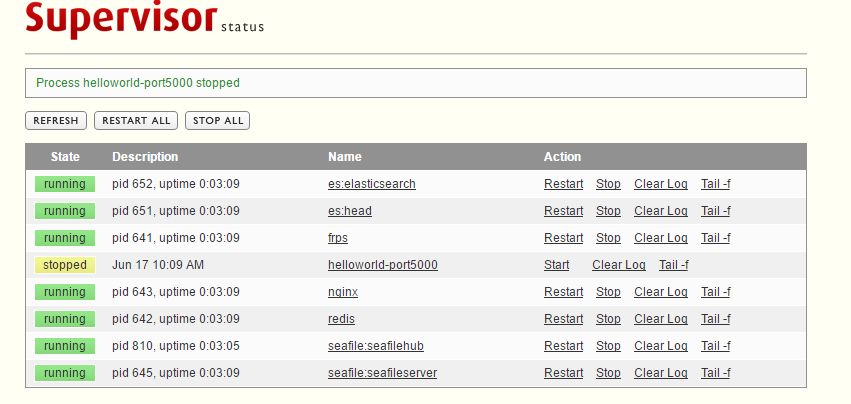
Task: Click the REFRESH button
Action: [x=56, y=121]
